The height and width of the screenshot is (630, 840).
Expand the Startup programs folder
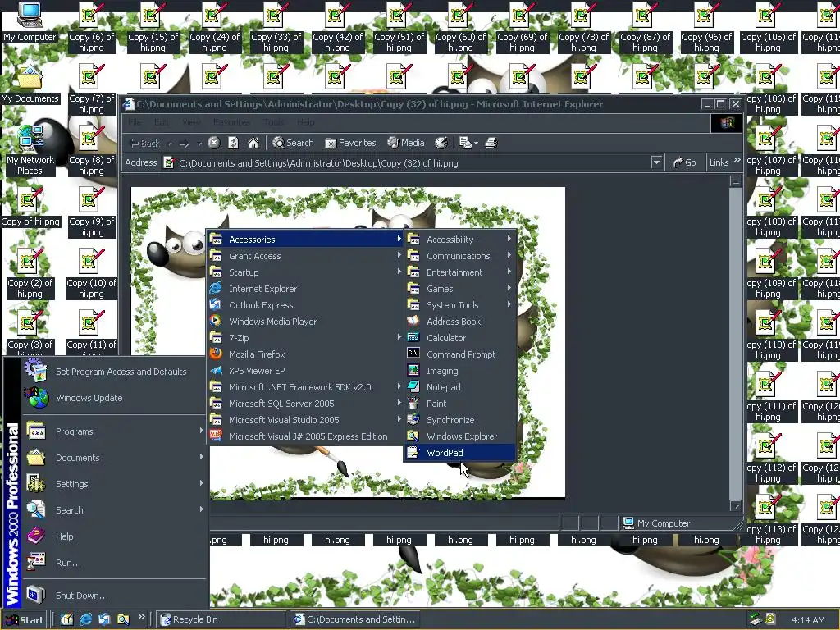point(305,272)
